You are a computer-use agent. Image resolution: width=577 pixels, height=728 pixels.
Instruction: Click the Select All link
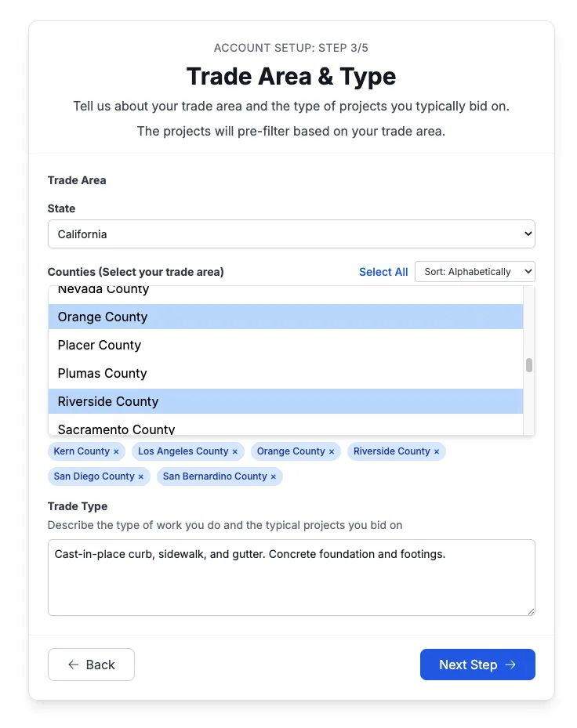(x=383, y=272)
